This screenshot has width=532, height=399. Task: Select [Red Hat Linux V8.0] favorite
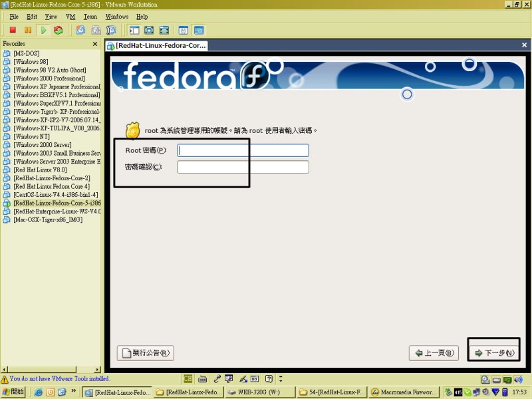40,170
